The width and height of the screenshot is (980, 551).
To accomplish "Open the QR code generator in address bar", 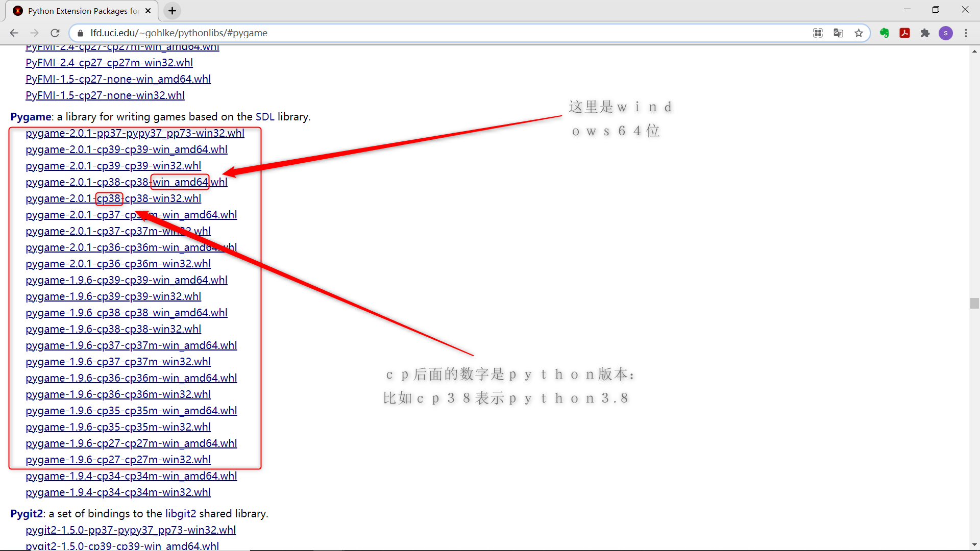I will point(818,33).
